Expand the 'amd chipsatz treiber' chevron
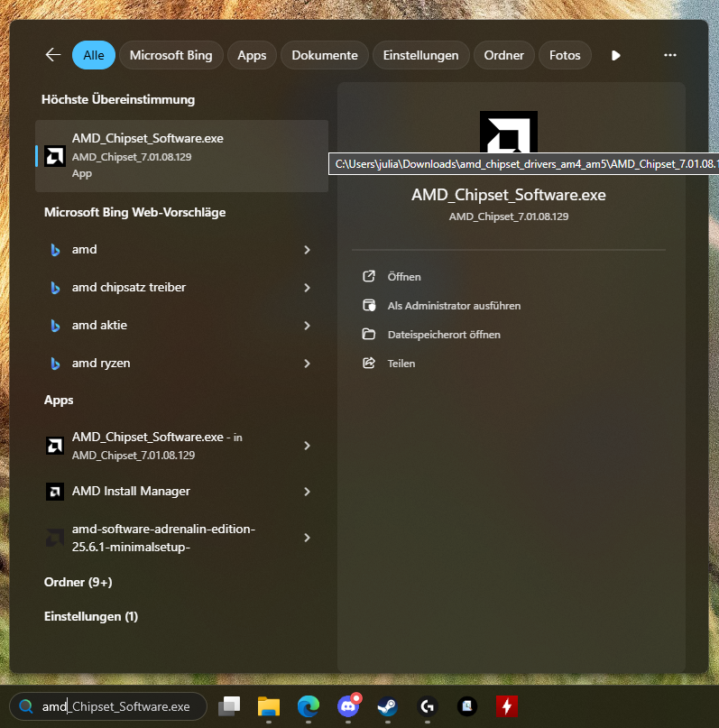The image size is (719, 728). click(307, 288)
